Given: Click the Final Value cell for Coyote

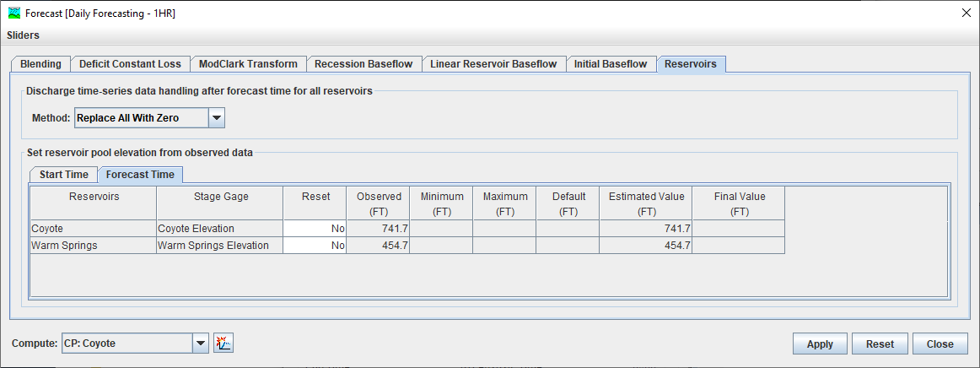Looking at the screenshot, I should pyautogui.click(x=739, y=229).
